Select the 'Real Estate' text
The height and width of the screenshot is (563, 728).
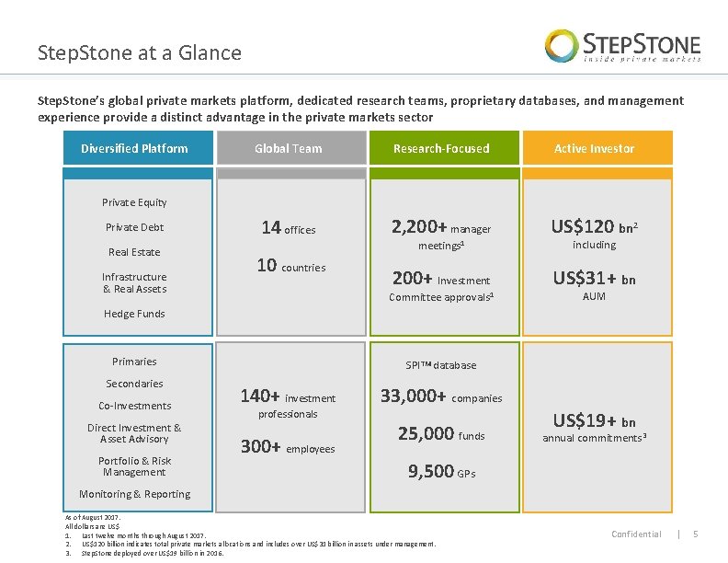coord(134,252)
